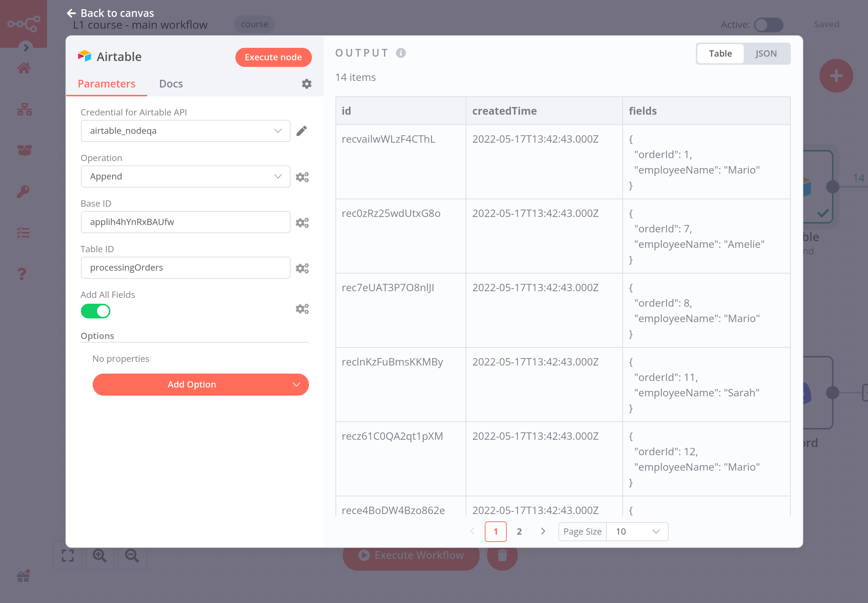The height and width of the screenshot is (603, 868).
Task: Go to results page 2
Action: click(519, 531)
